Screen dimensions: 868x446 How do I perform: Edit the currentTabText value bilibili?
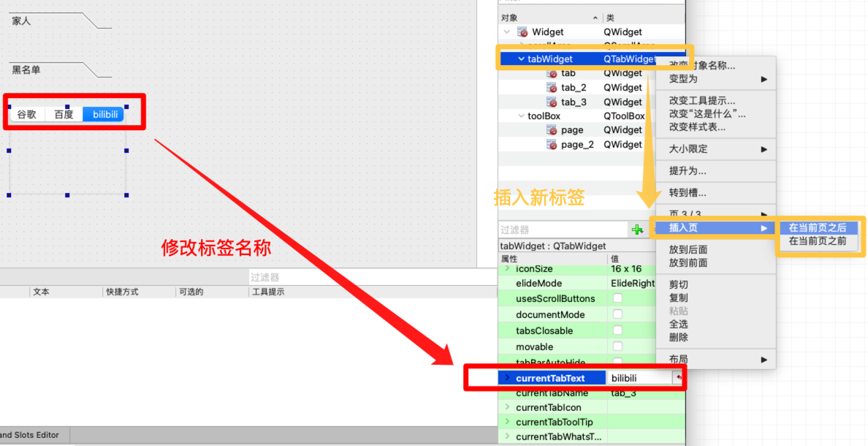click(x=639, y=378)
